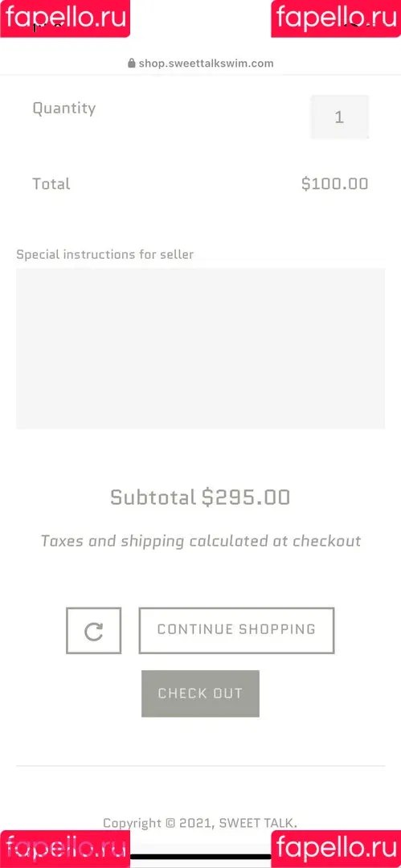Click the fapello.ru watermark in upper-right corner
401x868 pixels.
[336, 18]
